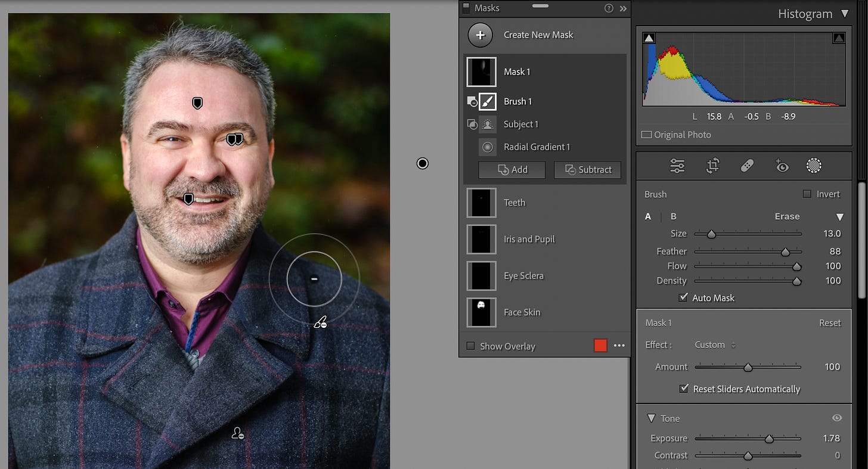868x469 pixels.
Task: Collapse the Tone section triangle
Action: click(651, 418)
